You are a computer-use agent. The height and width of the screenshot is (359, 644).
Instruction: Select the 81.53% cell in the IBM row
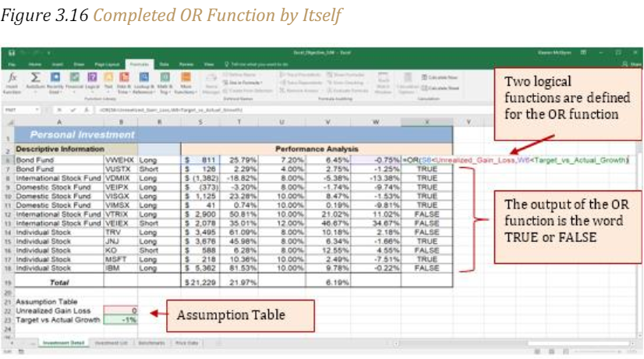pyautogui.click(x=239, y=268)
